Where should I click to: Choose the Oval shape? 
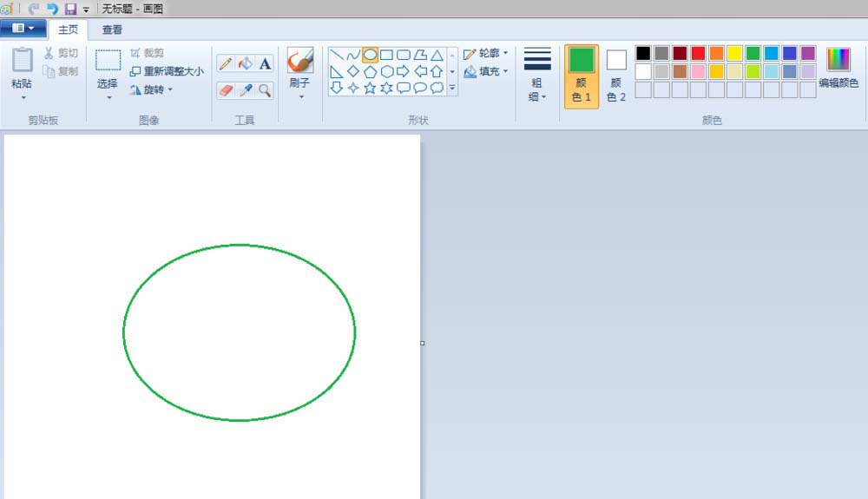point(370,55)
